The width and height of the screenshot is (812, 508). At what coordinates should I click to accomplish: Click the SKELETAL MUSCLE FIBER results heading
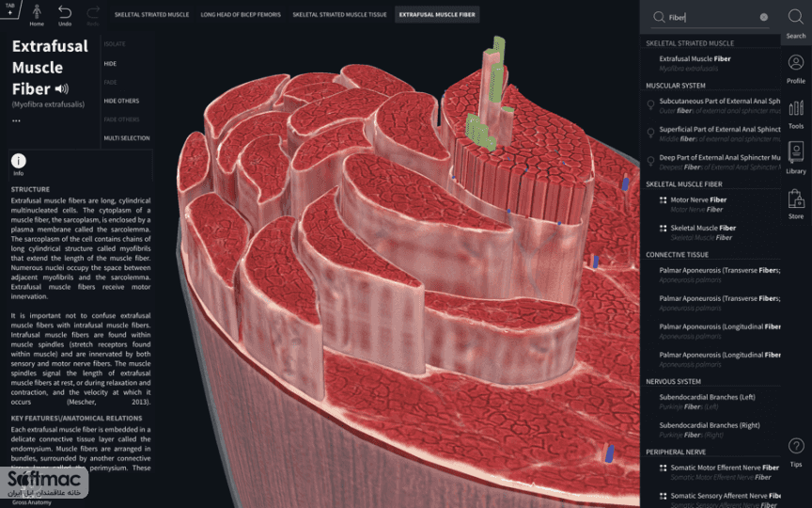(x=684, y=184)
